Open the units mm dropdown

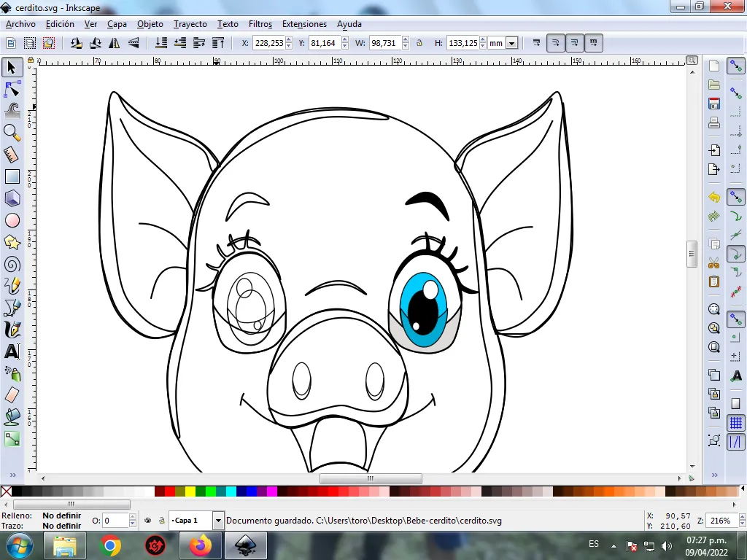click(x=511, y=43)
